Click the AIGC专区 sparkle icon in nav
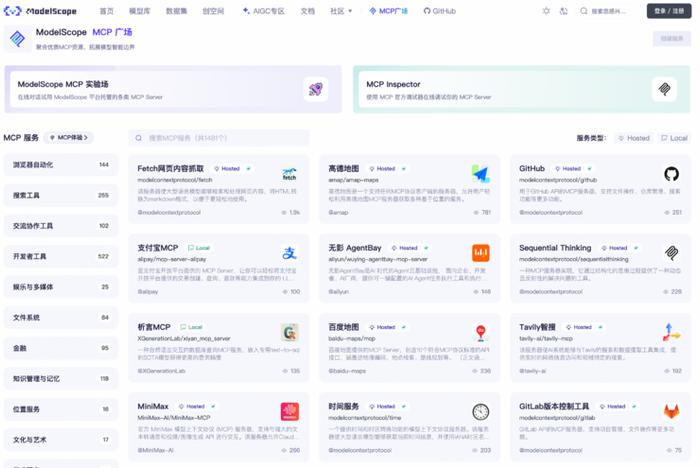 (x=246, y=11)
